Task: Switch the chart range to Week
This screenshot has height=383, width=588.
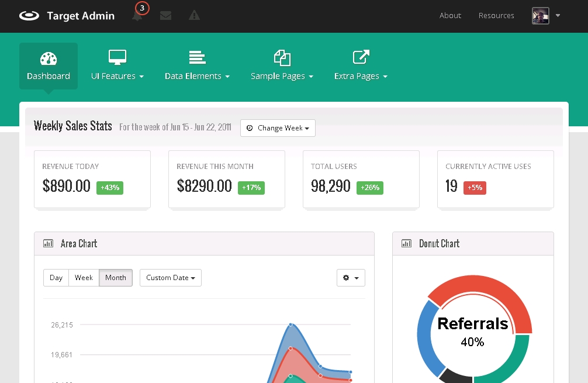Action: tap(84, 278)
